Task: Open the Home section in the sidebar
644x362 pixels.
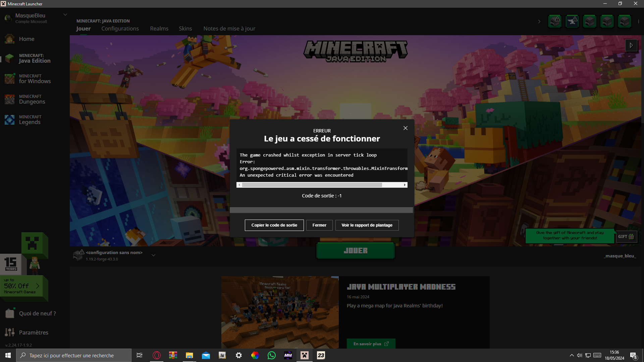Action: [x=27, y=39]
